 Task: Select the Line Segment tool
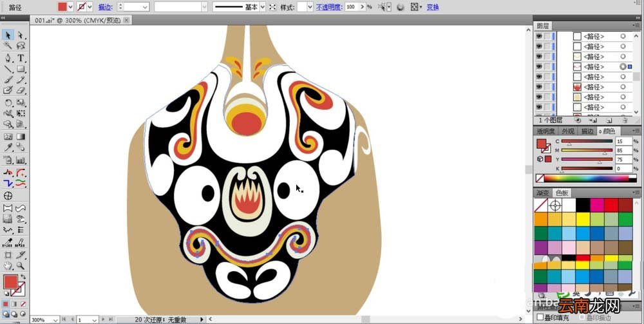click(x=8, y=69)
